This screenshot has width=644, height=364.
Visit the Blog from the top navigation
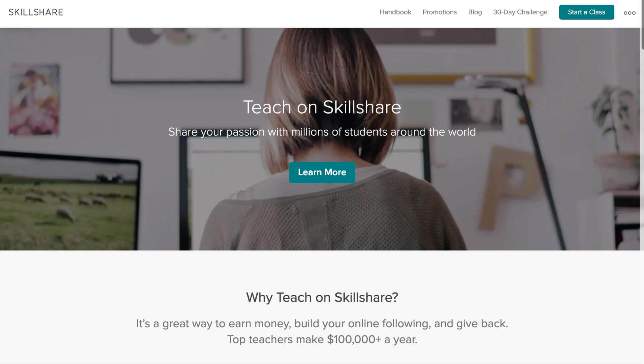coord(475,12)
